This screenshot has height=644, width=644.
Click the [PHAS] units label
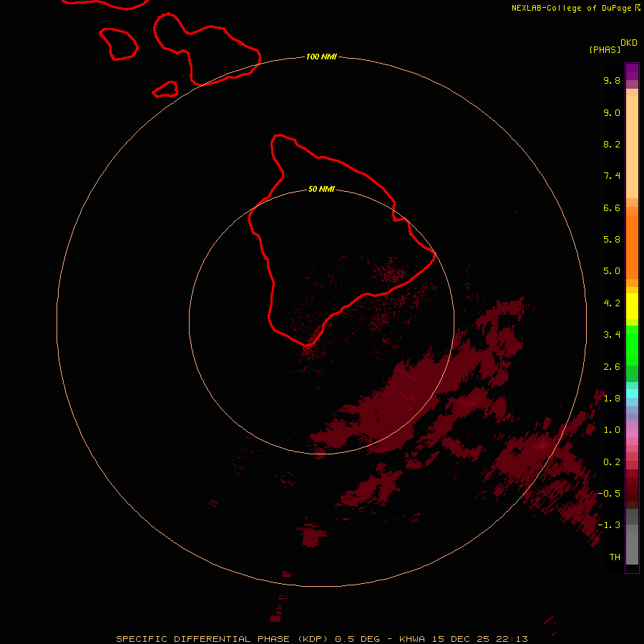[605, 50]
